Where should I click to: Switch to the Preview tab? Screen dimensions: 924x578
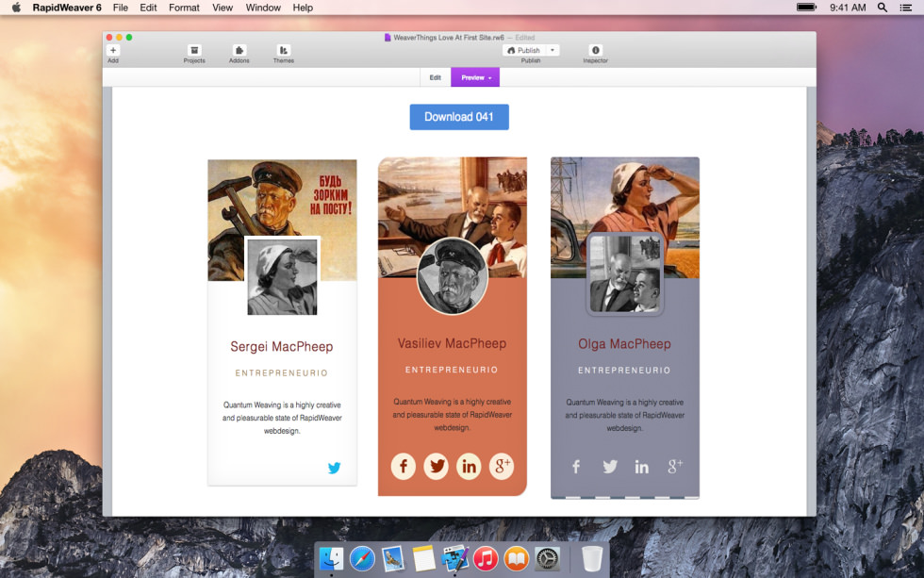pos(475,77)
